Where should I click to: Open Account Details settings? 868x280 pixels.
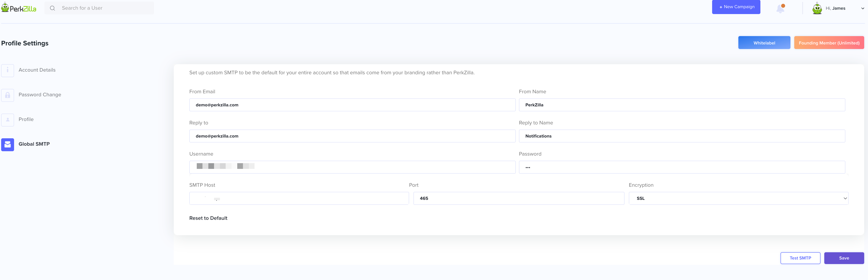[x=37, y=70]
